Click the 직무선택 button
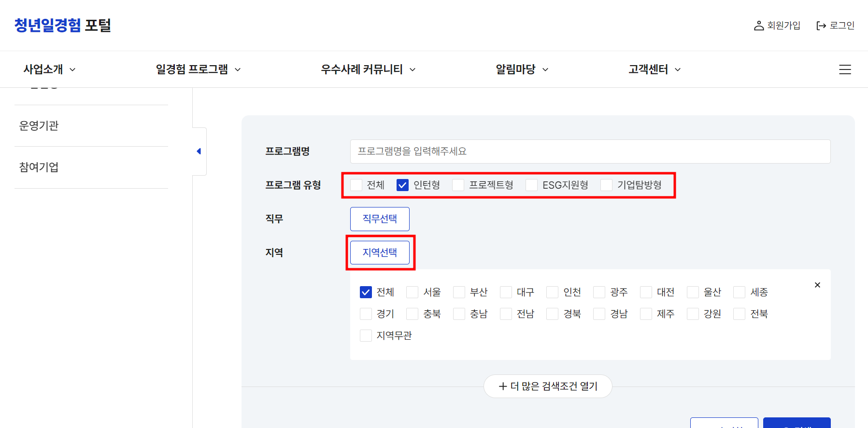 pyautogui.click(x=380, y=219)
